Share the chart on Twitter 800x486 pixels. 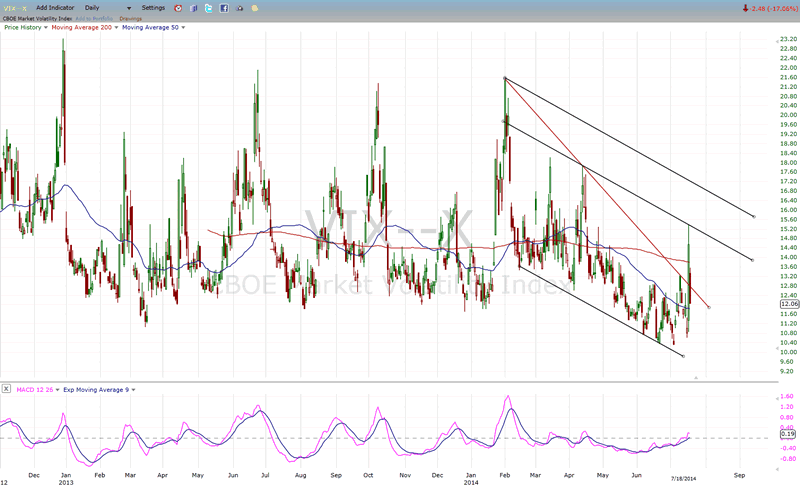(x=209, y=8)
